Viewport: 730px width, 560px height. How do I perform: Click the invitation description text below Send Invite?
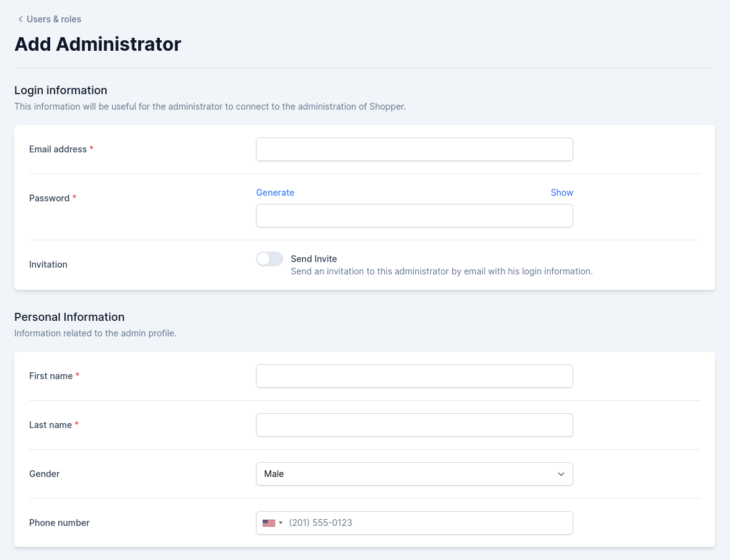[x=442, y=271]
